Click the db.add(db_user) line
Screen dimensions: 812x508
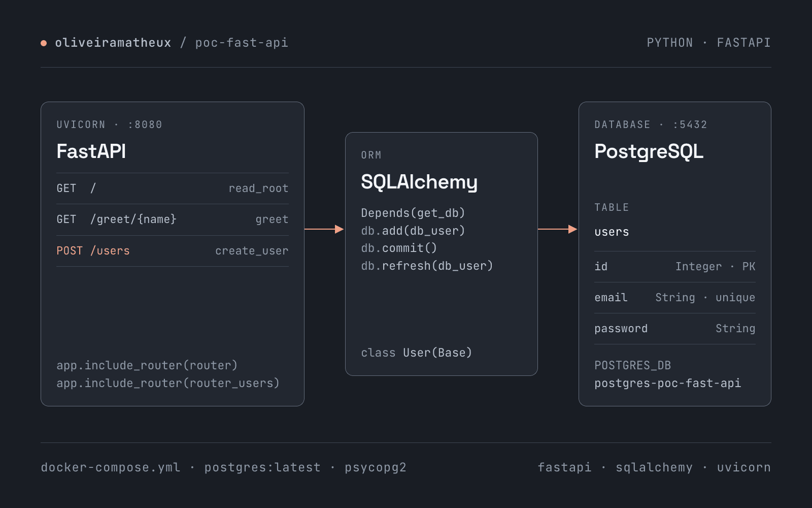(413, 231)
